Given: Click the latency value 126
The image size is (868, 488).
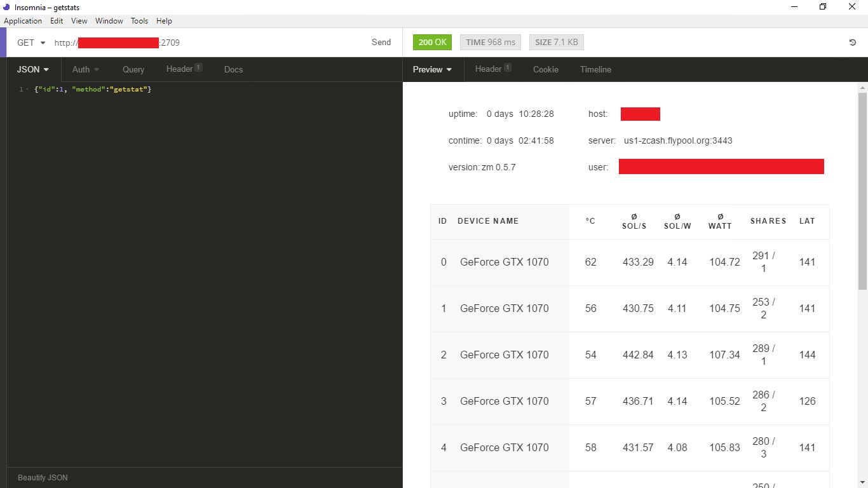Looking at the screenshot, I should [x=807, y=401].
